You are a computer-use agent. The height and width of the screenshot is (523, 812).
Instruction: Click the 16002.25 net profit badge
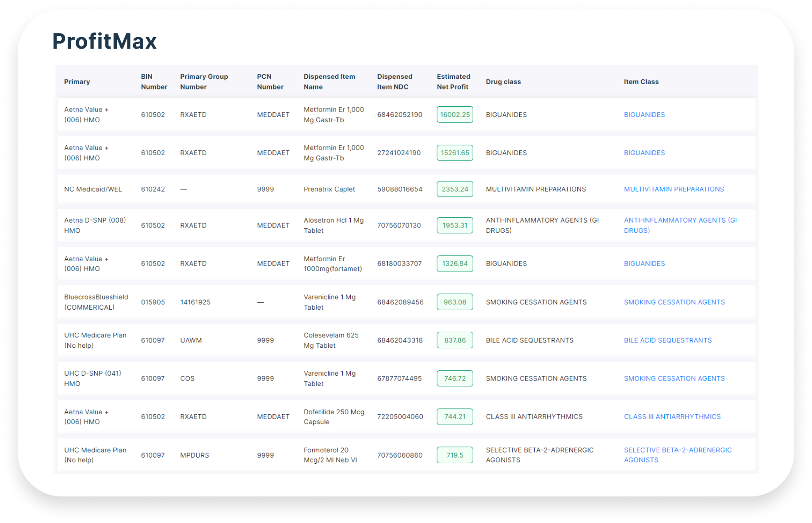point(455,115)
